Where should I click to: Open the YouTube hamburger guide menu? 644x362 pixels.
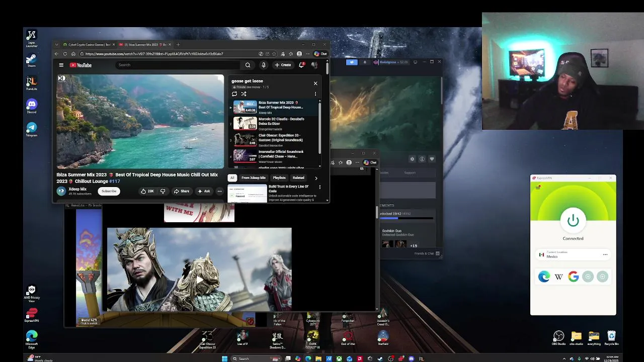[61, 65]
